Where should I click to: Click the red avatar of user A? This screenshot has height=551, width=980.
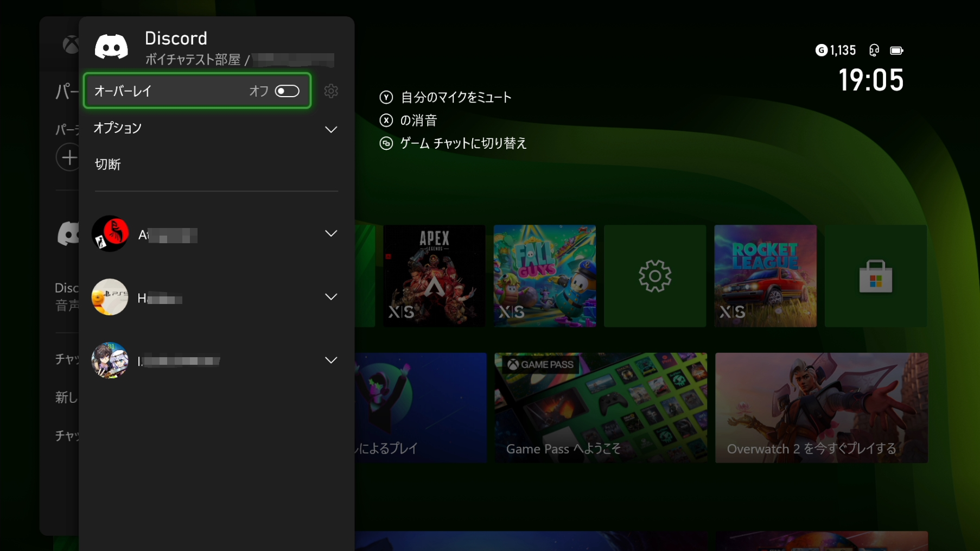[110, 234]
